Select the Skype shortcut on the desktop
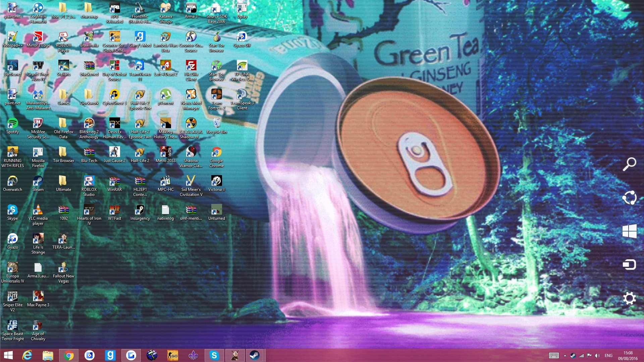 (13, 212)
